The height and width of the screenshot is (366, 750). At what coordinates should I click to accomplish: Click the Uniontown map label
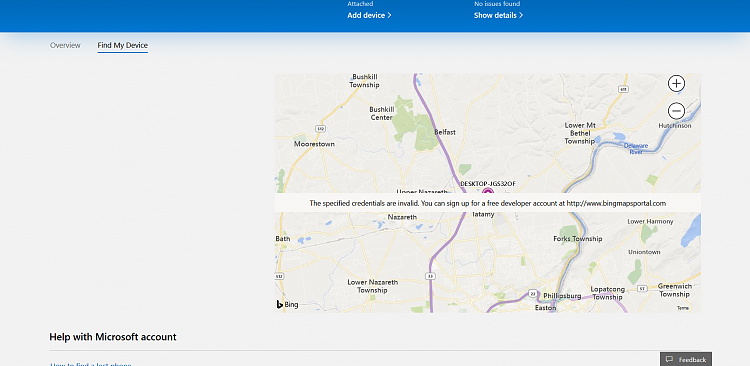[644, 252]
